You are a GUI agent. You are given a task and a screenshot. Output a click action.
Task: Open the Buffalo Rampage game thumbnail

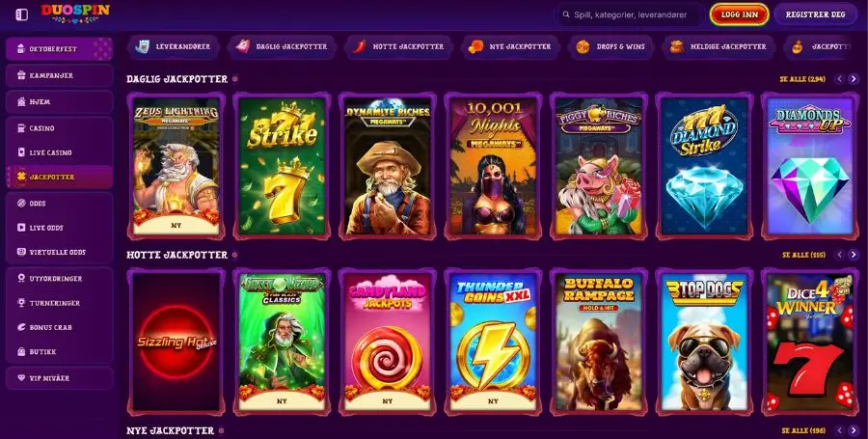pyautogui.click(x=599, y=342)
